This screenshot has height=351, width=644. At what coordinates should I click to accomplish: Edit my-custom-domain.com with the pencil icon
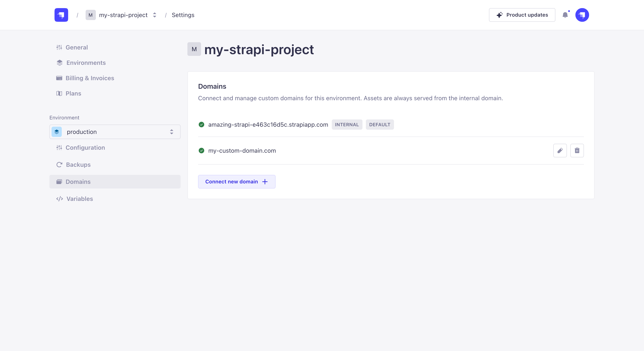pos(560,151)
